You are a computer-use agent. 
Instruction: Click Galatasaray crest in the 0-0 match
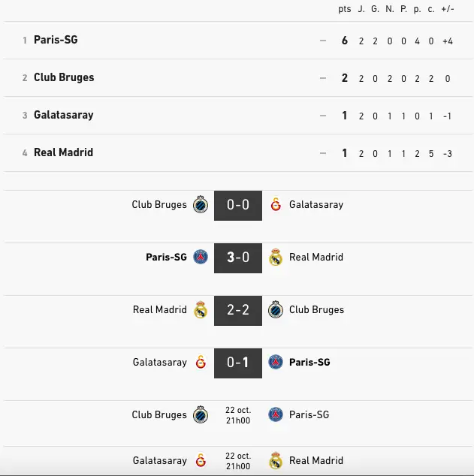pos(276,204)
